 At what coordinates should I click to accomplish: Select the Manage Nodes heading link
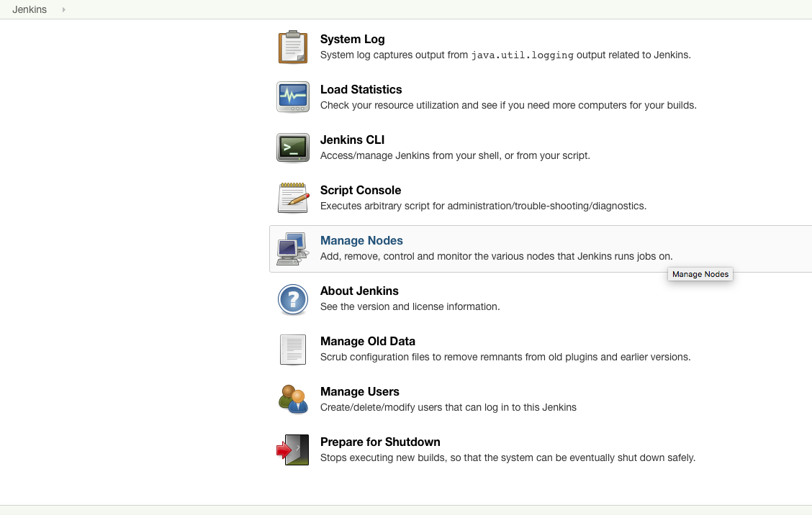click(361, 241)
